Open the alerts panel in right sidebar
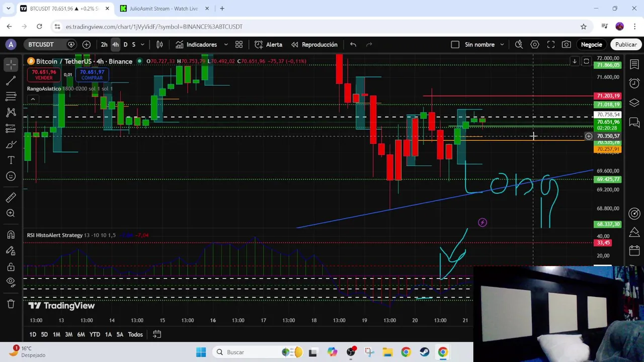Viewport: 644px width, 362px height. [x=634, y=83]
